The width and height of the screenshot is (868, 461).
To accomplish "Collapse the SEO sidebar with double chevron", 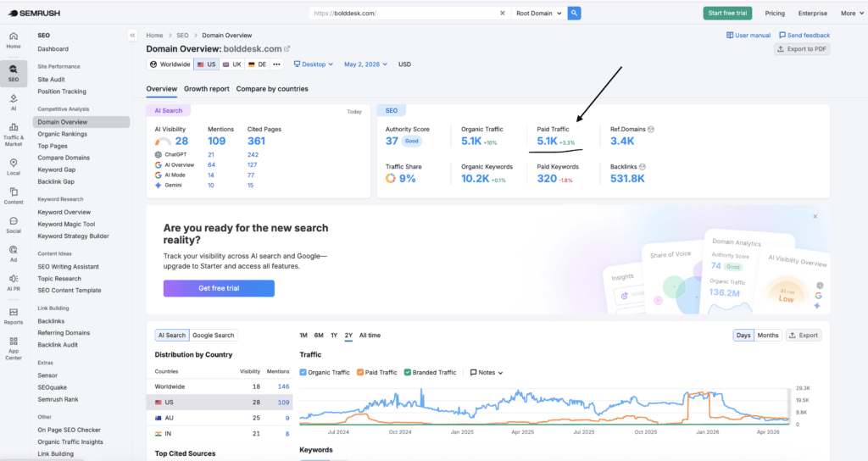I will (x=132, y=36).
